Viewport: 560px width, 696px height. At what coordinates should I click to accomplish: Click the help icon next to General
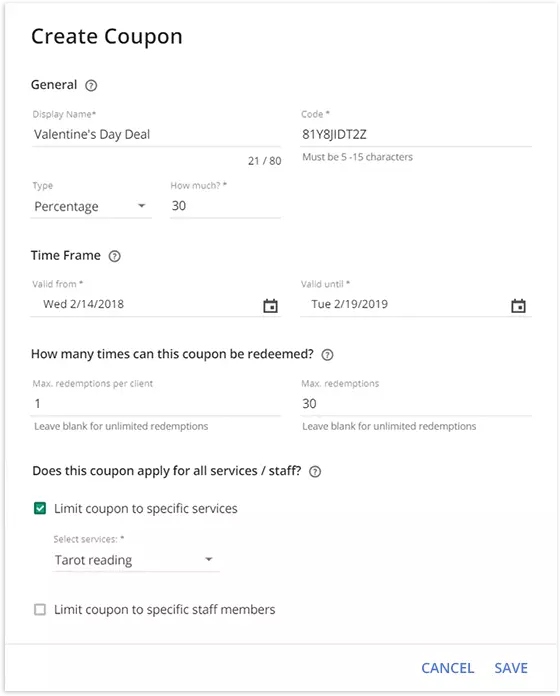click(x=91, y=85)
